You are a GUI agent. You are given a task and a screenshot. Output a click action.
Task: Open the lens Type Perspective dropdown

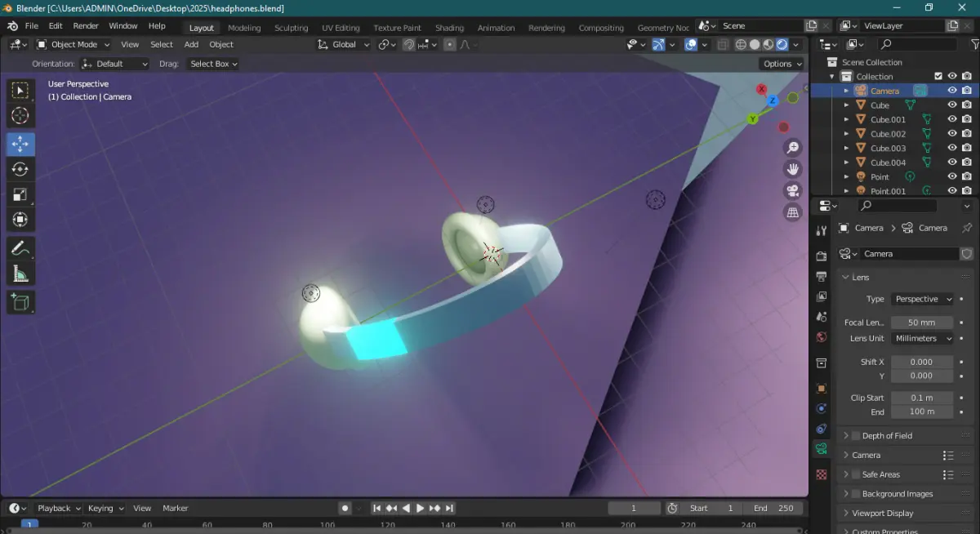point(922,299)
